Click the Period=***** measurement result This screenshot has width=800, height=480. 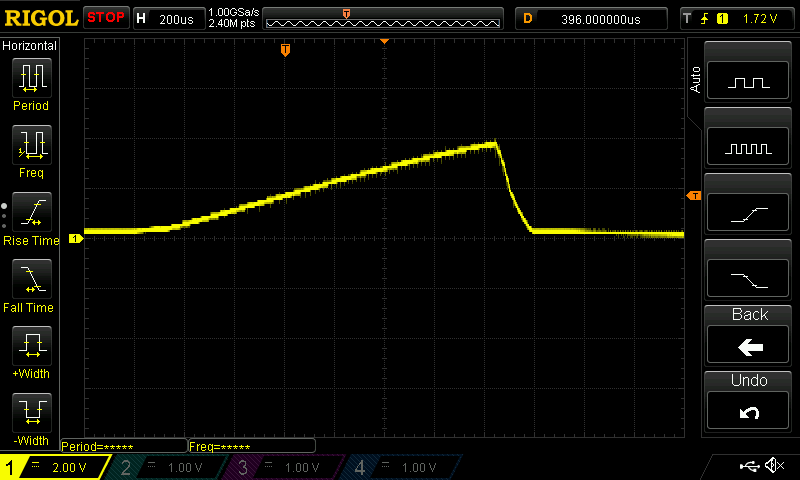tap(123, 446)
